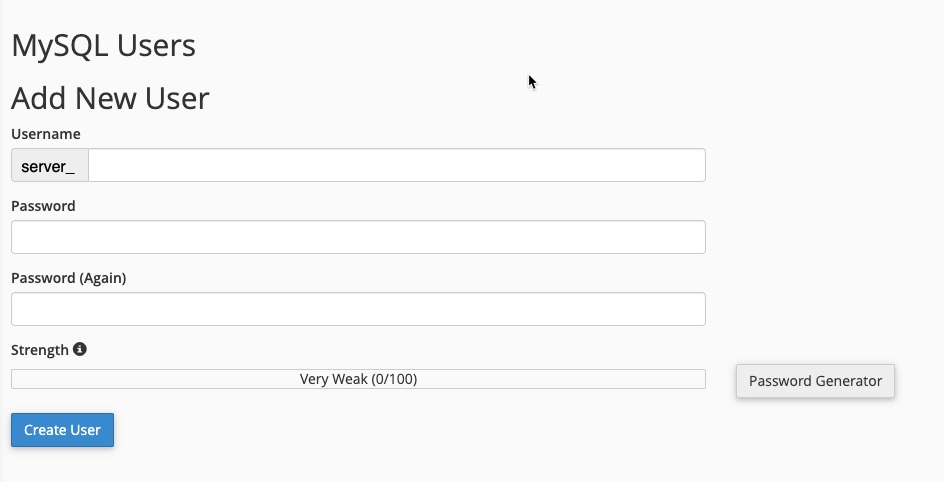Screen dimensions: 944x482
Task: Click the MySQL Users heading
Action: pyautogui.click(x=103, y=46)
